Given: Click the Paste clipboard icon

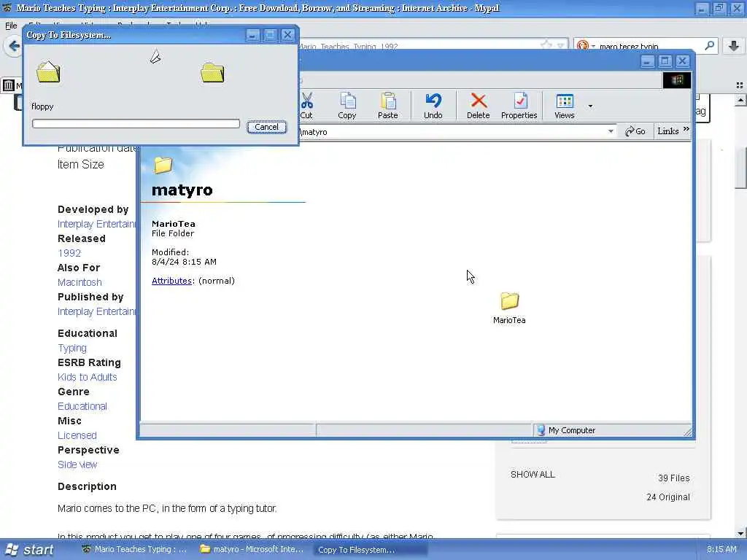Looking at the screenshot, I should click(x=388, y=101).
